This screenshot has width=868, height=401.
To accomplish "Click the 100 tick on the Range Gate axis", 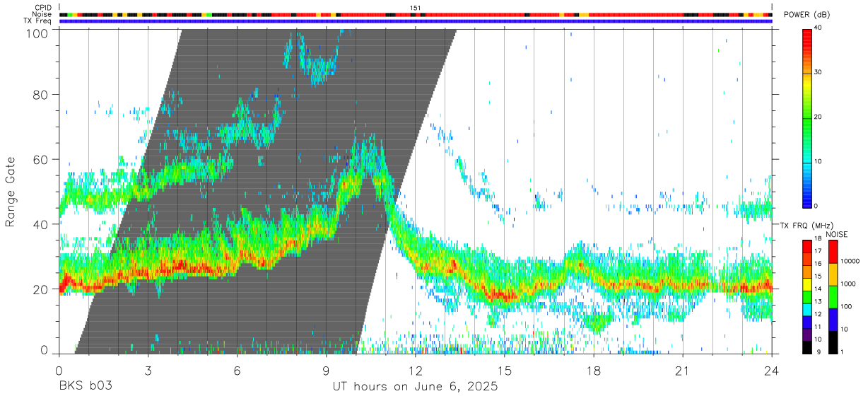I will click(x=36, y=33).
